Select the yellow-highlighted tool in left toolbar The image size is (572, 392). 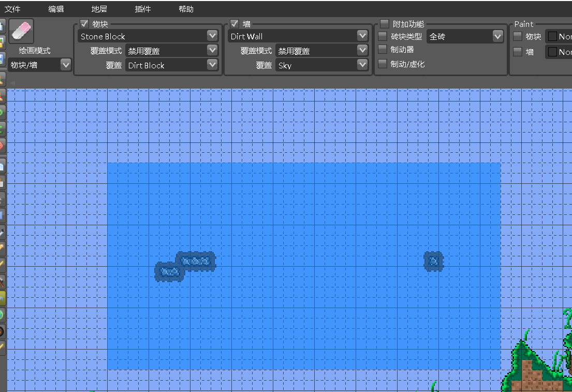2,298
